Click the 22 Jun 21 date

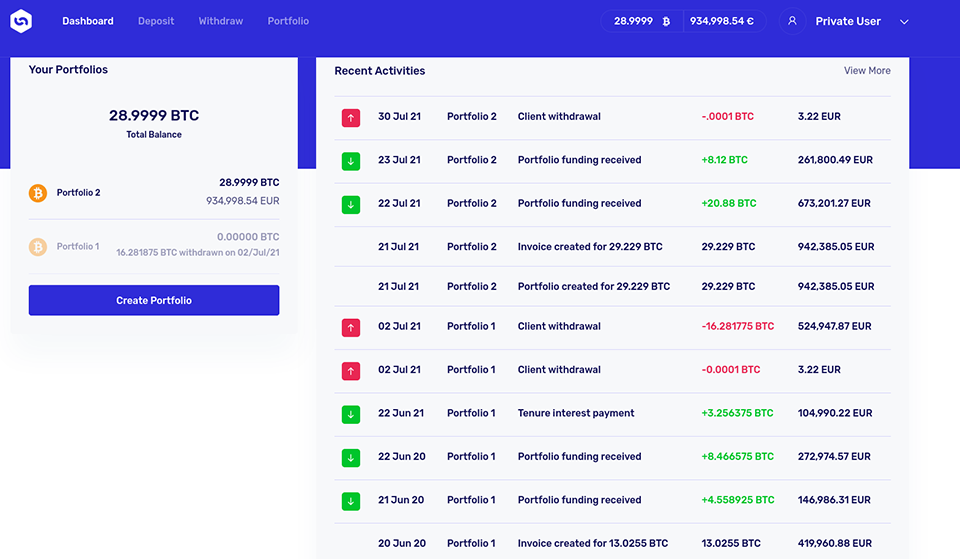[x=401, y=413]
